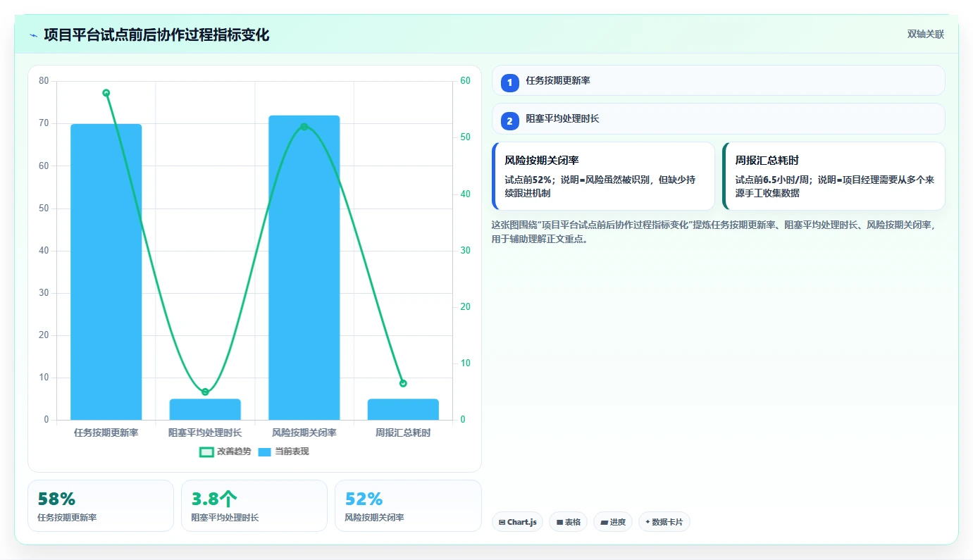Click x-axis label 风险按期关闭率
The image size is (973, 560).
coord(304,433)
